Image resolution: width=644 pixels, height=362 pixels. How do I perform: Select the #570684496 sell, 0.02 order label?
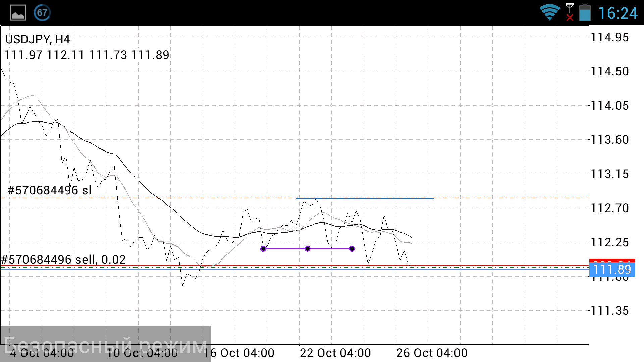point(63,260)
